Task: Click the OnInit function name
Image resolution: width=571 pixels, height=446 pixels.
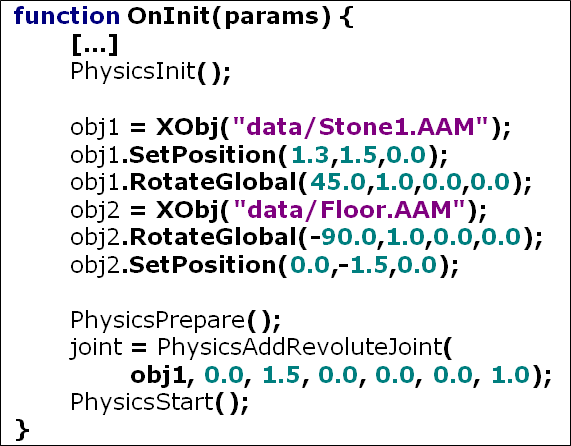Action: tap(169, 16)
